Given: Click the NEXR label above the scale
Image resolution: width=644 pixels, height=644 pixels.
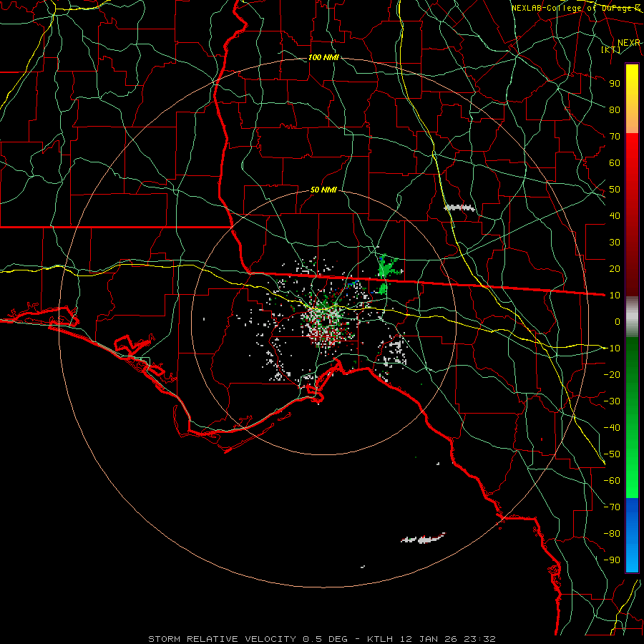Looking at the screenshot, I should click(629, 43).
